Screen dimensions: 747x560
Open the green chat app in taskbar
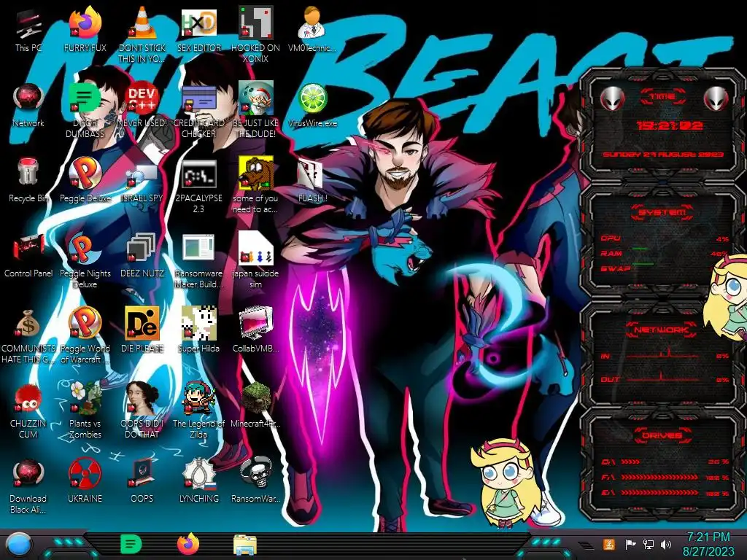(131, 544)
